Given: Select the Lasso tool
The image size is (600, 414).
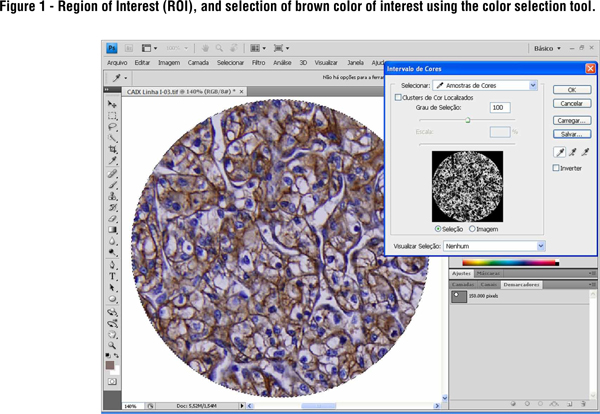Looking at the screenshot, I should pyautogui.click(x=113, y=127).
